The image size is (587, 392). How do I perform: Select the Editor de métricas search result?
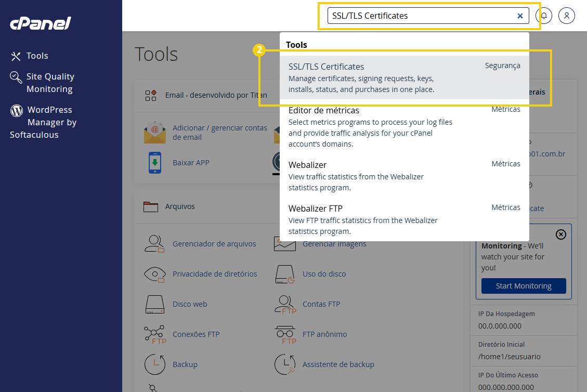(405, 126)
